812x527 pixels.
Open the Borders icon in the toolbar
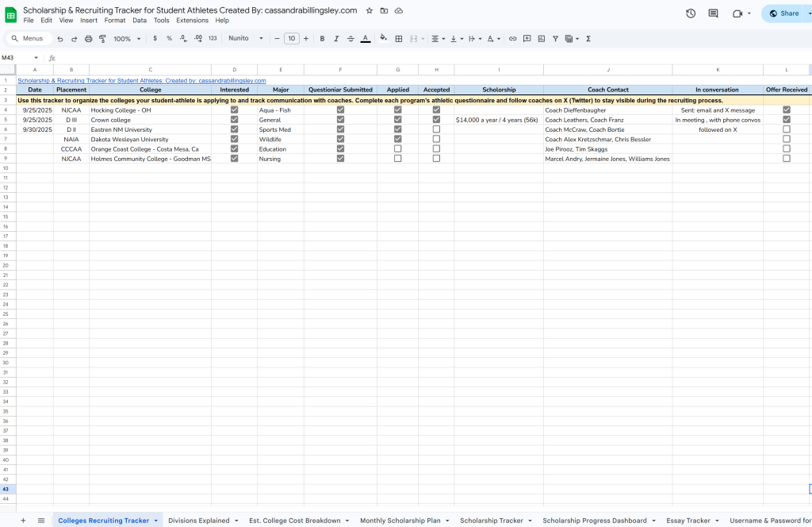click(398, 38)
